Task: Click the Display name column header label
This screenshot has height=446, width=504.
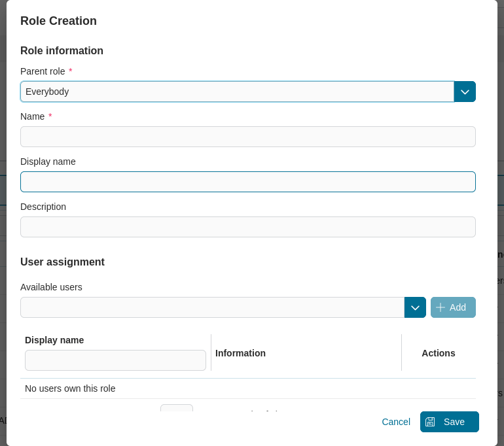Action: pos(54,340)
